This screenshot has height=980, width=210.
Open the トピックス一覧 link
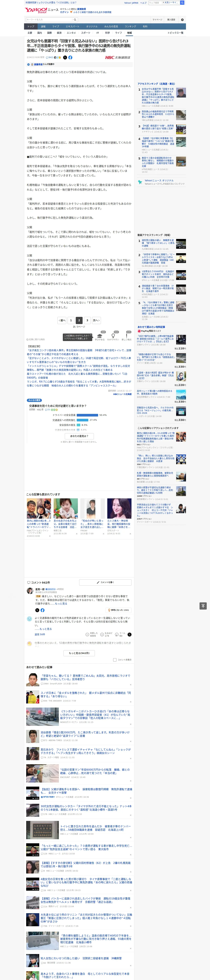(x=175, y=33)
